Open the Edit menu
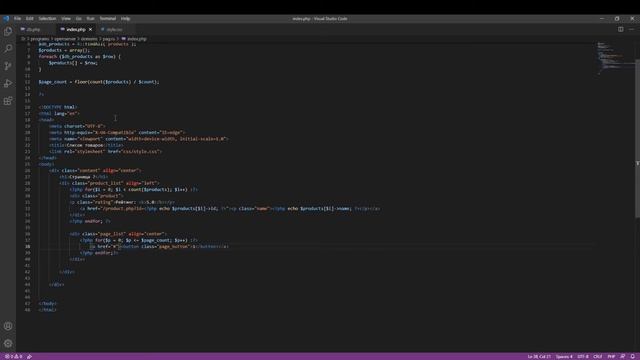The width and height of the screenshot is (640, 360). pos(29,18)
